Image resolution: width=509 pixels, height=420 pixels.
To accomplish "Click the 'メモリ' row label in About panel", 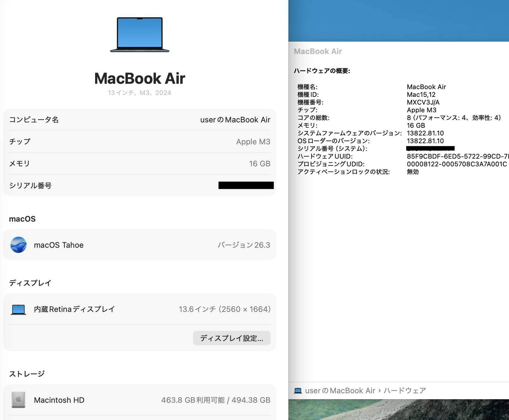I will 20,164.
